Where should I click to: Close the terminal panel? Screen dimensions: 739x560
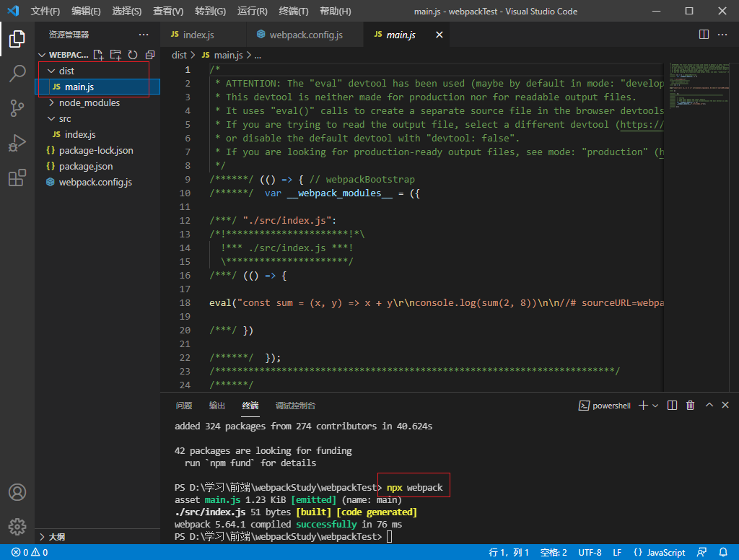[725, 405]
